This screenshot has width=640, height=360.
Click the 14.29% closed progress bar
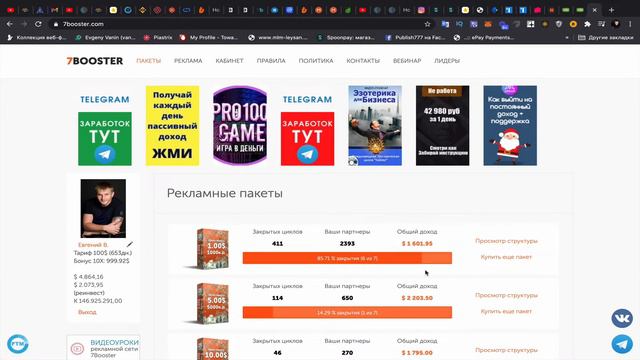coord(347,313)
